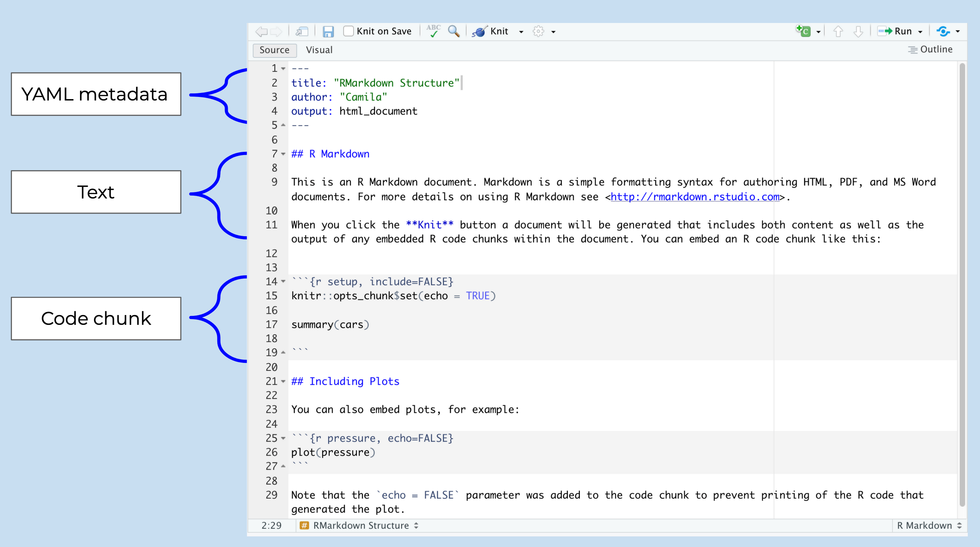Click the author: "Camila" line
This screenshot has width=980, height=547.
339,97
